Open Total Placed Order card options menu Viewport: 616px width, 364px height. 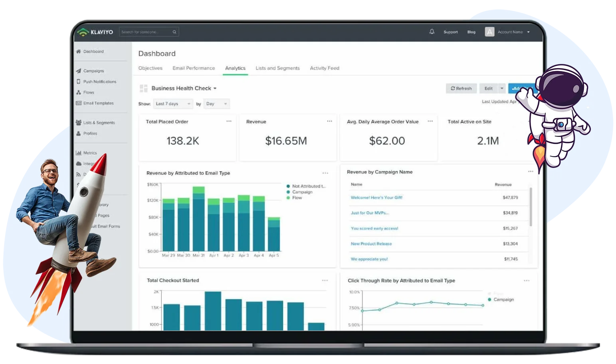pyautogui.click(x=229, y=121)
